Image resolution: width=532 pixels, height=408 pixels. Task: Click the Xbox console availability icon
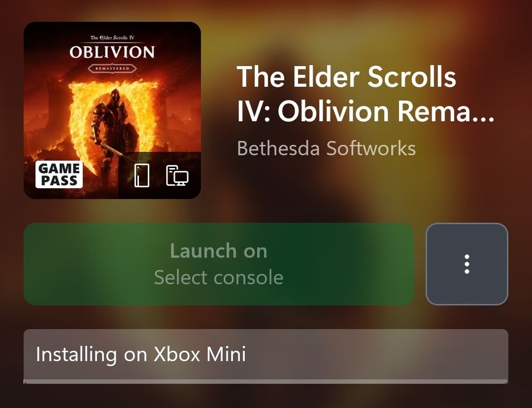[142, 175]
